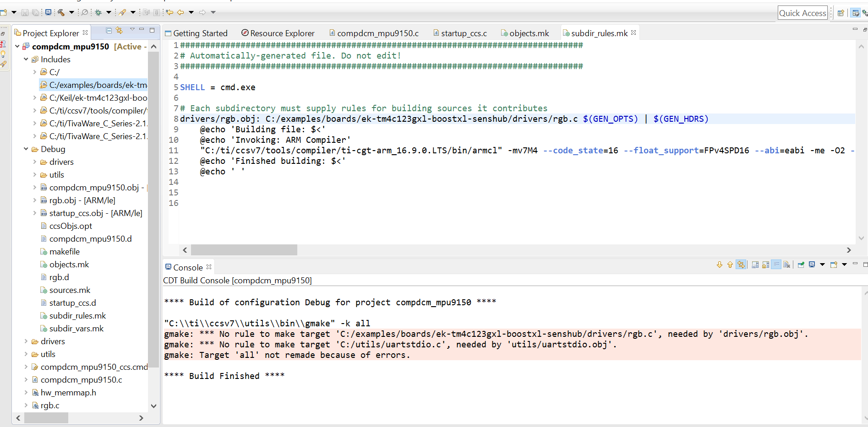Image resolution: width=868 pixels, height=427 pixels.
Task: Click Pin Console icon
Action: click(x=801, y=265)
